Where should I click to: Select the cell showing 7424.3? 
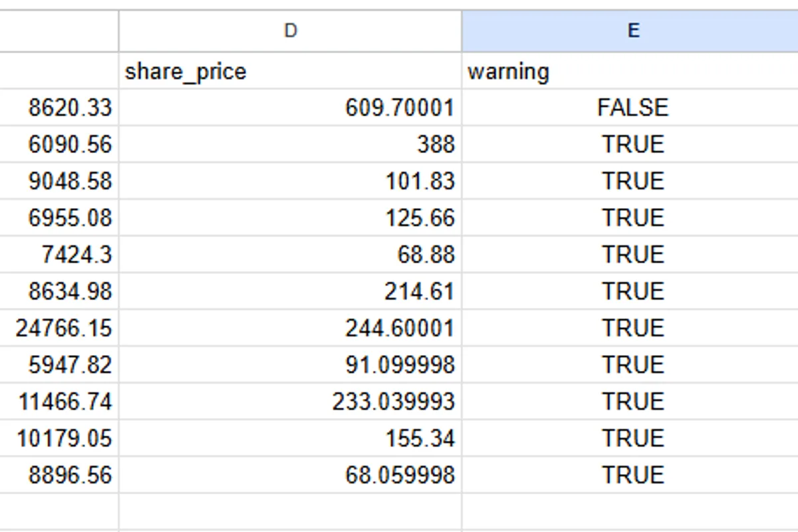point(60,255)
